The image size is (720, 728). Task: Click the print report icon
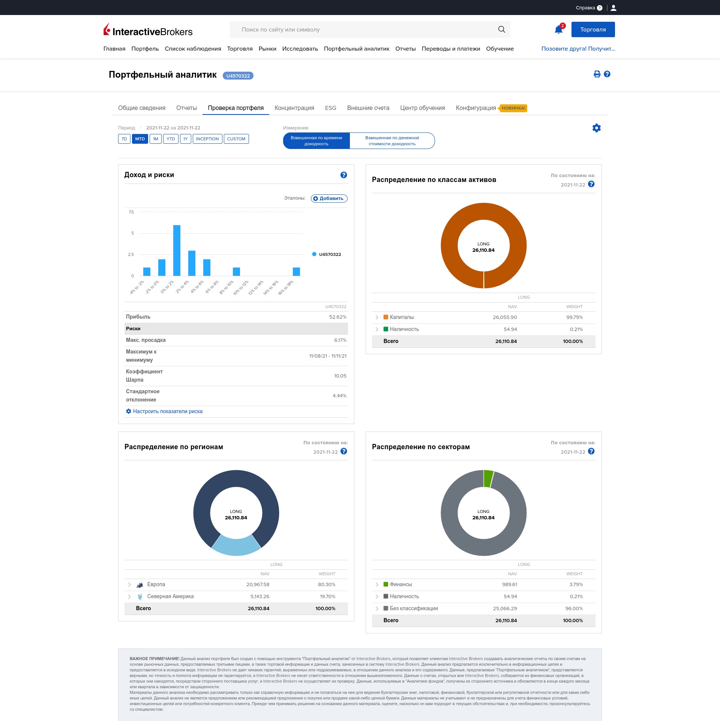pyautogui.click(x=597, y=74)
